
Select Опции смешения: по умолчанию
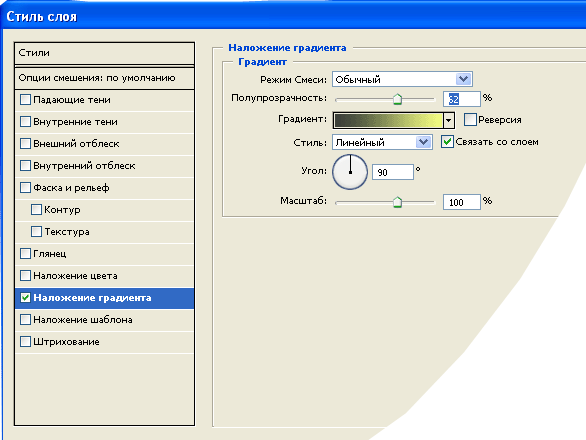104,78
